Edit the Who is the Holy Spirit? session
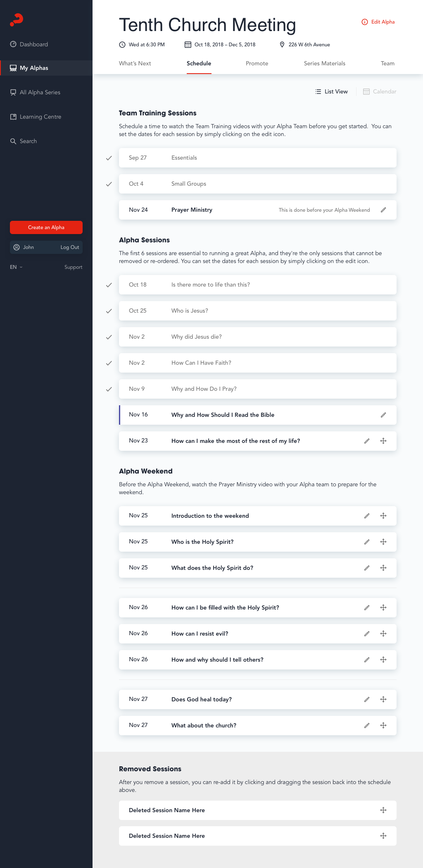 (367, 542)
